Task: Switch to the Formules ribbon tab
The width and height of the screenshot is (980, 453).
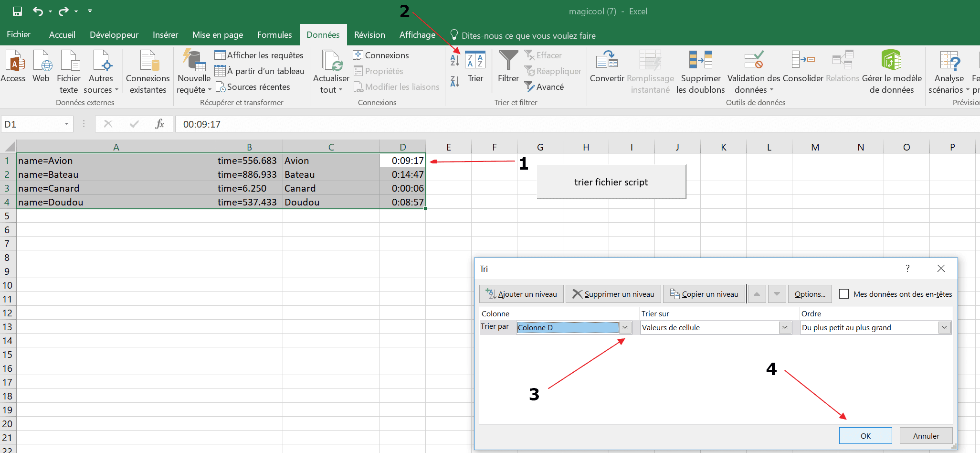Action: 274,35
